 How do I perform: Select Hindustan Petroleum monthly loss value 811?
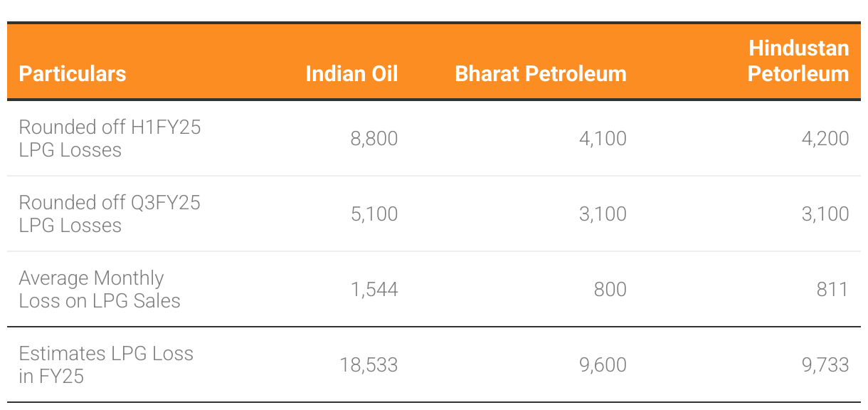(x=833, y=289)
